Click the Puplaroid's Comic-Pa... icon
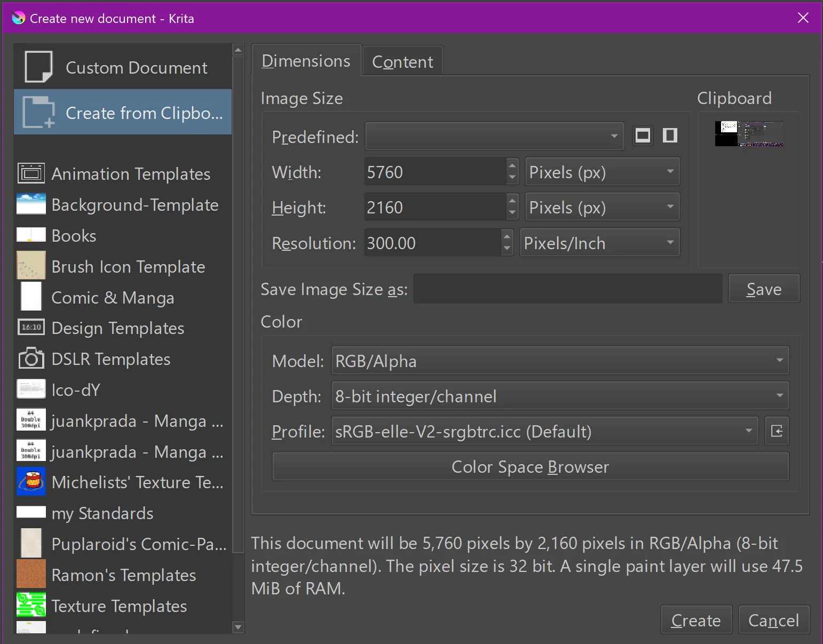This screenshot has width=823, height=644. coord(31,543)
